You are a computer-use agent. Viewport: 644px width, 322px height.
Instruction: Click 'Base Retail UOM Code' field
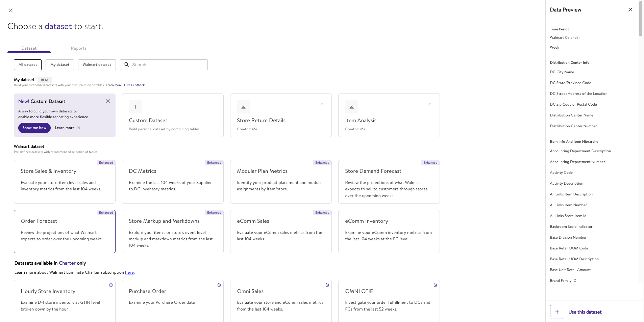[x=569, y=248]
